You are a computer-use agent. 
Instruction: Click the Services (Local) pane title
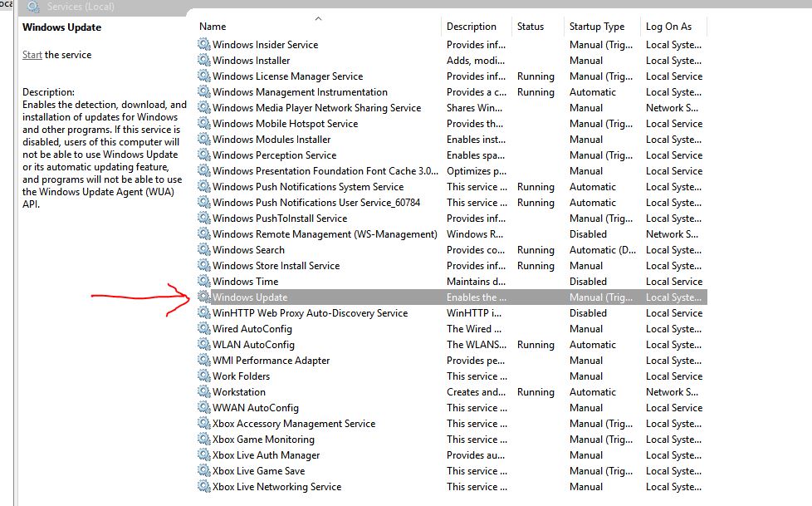pyautogui.click(x=81, y=7)
